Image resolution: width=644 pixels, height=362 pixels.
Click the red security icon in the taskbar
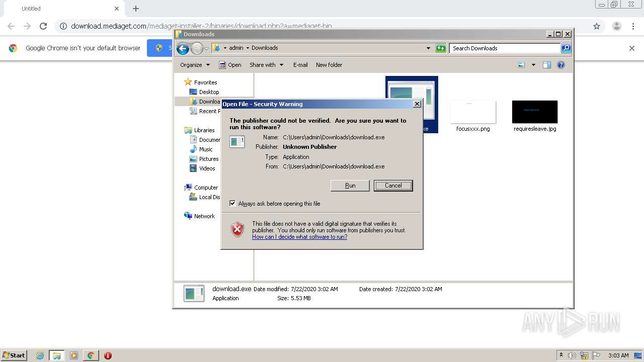tap(108, 355)
